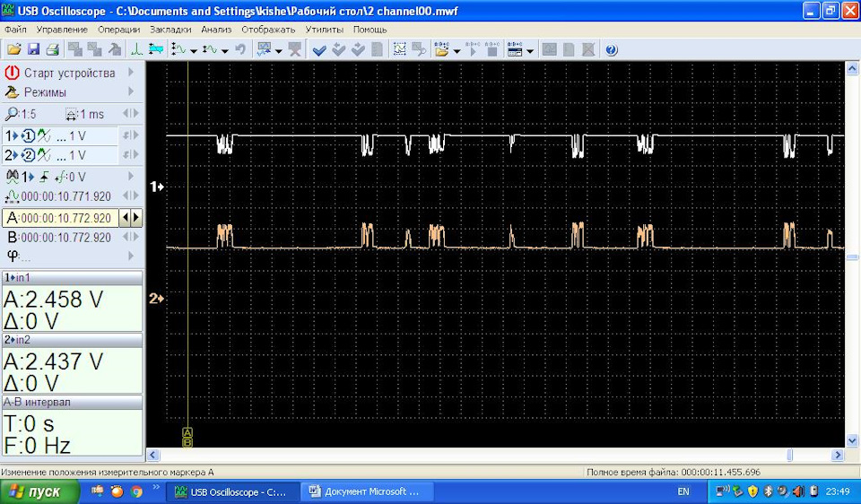Click the blue help question mark icon
861x504 pixels.
click(x=612, y=50)
